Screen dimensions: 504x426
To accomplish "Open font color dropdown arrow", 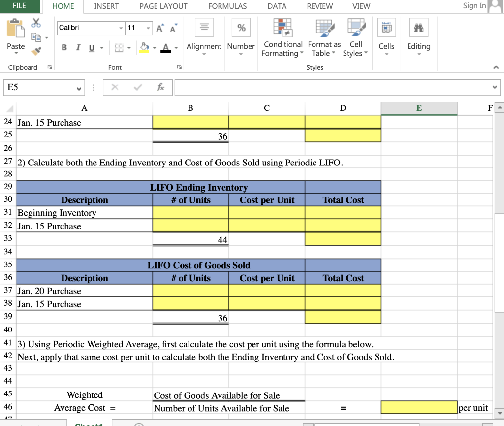I will tap(176, 48).
